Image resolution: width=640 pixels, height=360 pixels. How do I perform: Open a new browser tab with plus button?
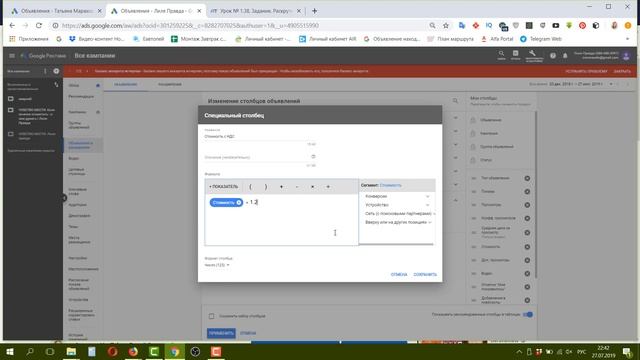point(314,11)
